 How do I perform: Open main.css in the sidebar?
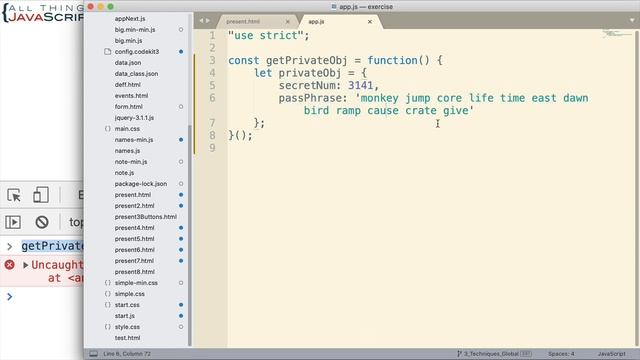[x=127, y=129]
